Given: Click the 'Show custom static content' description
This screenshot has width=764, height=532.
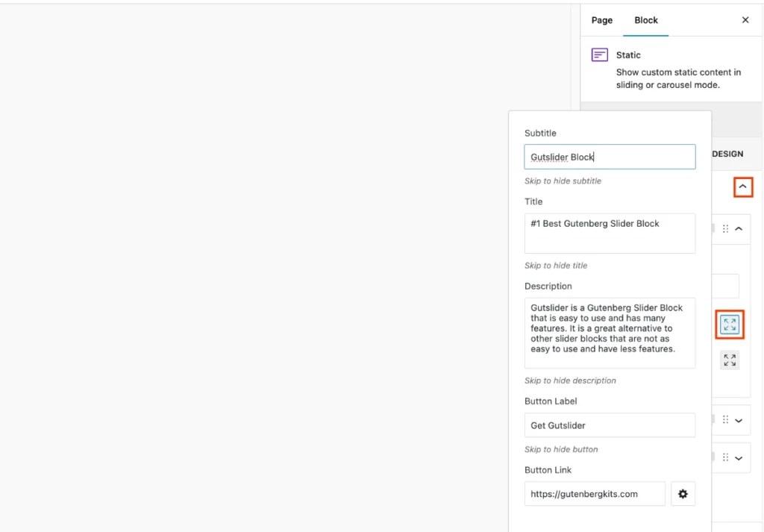Looking at the screenshot, I should coord(678,78).
